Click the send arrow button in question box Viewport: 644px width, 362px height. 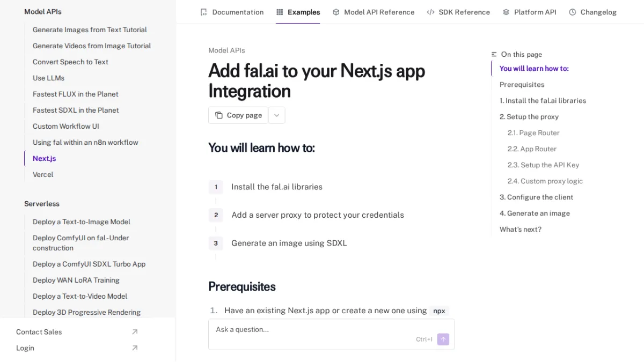click(x=443, y=339)
